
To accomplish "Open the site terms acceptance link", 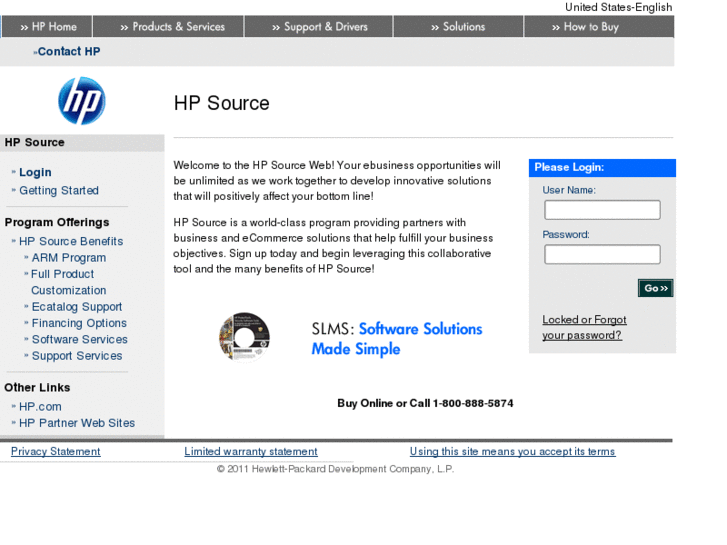I will 513,451.
